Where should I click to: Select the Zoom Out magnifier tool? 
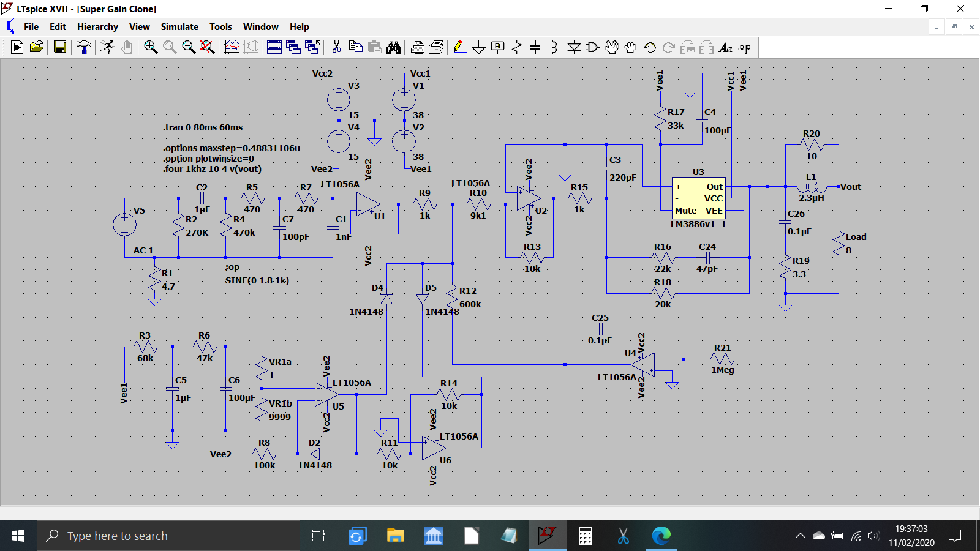(189, 47)
